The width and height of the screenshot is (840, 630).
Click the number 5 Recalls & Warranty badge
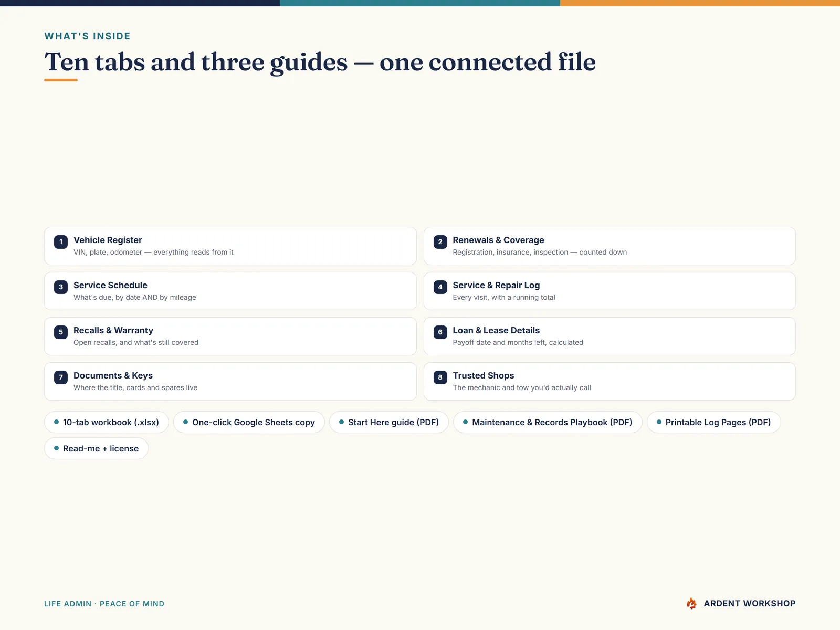61,332
